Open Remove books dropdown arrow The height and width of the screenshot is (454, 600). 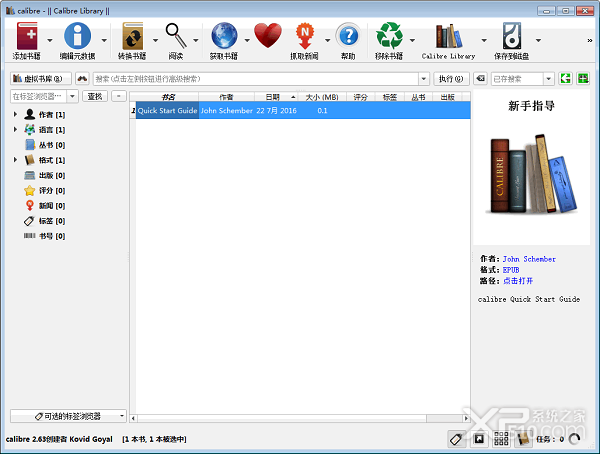click(412, 40)
